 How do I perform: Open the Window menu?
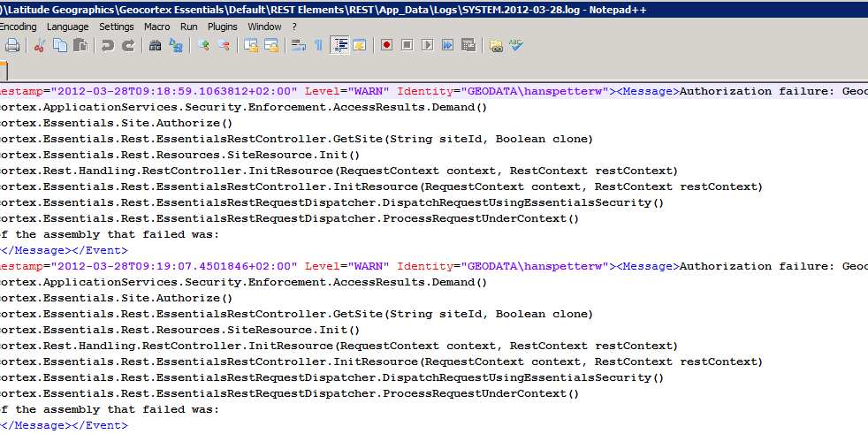point(264,27)
